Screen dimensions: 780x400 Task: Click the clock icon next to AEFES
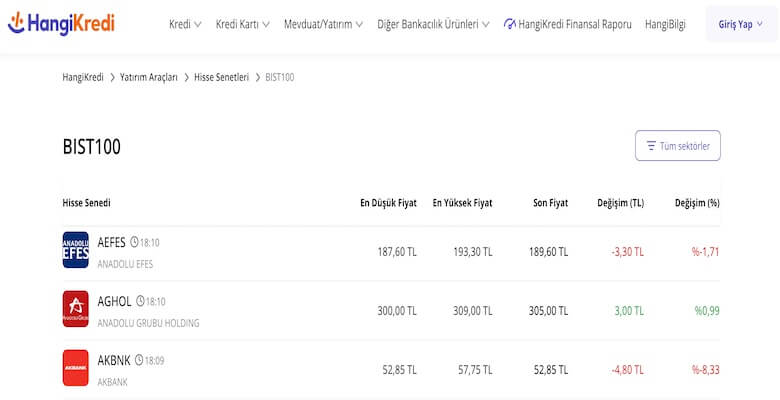point(134,242)
